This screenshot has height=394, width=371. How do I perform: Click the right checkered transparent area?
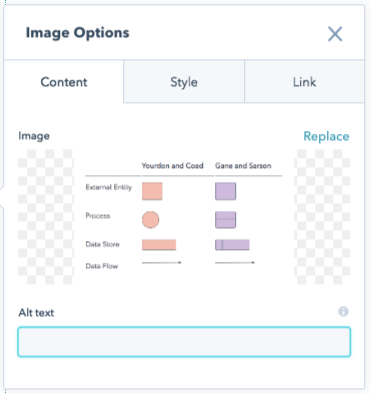(x=322, y=217)
